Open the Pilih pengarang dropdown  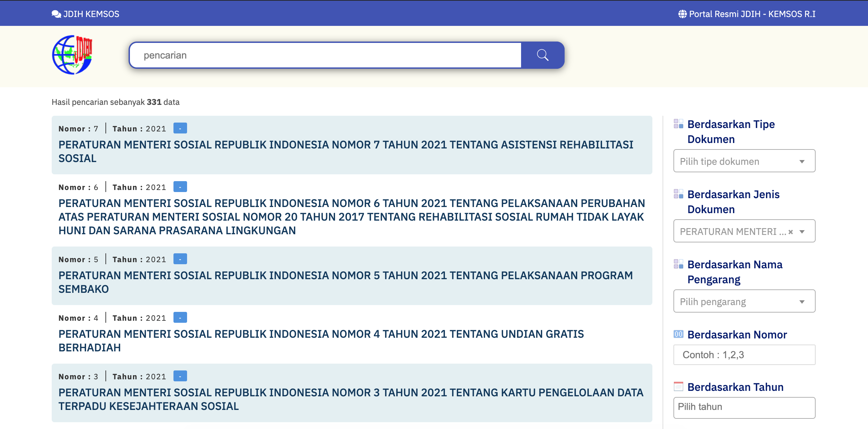point(744,301)
